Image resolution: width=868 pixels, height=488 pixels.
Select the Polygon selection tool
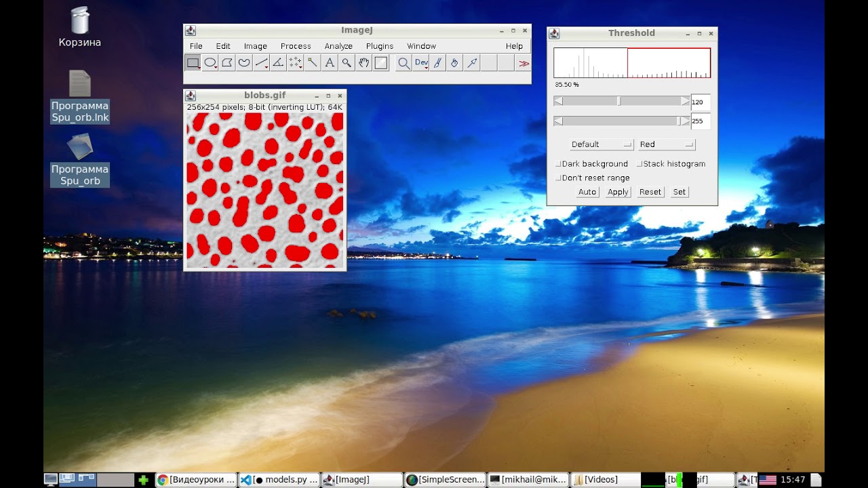227,63
